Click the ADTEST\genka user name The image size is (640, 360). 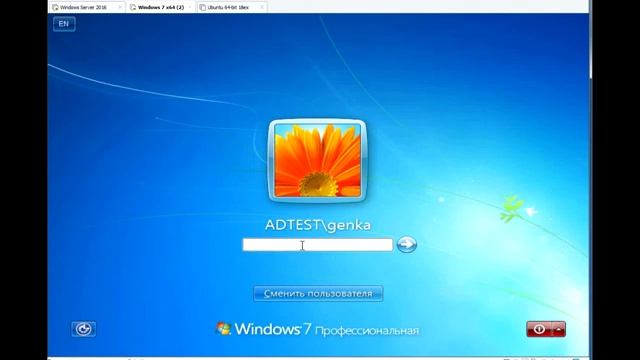coord(318,225)
